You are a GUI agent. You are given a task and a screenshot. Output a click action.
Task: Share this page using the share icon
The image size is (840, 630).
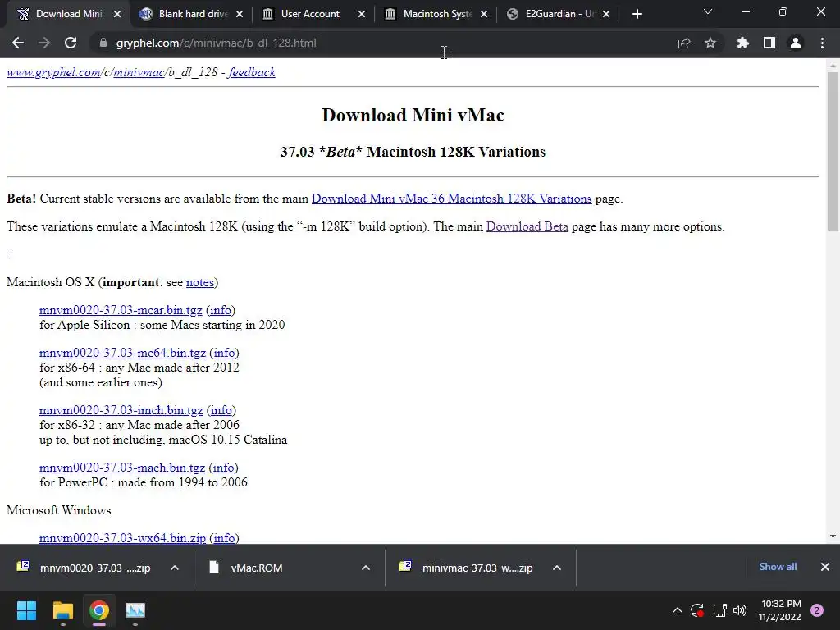point(684,43)
